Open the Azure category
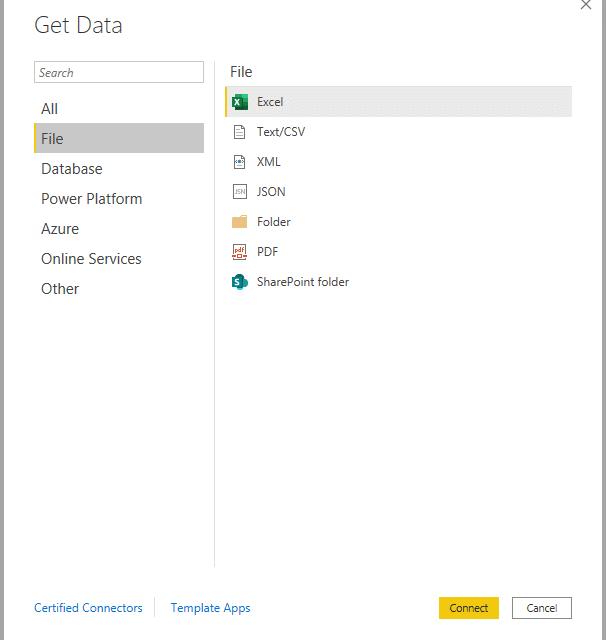This screenshot has width=606, height=640. (x=60, y=229)
